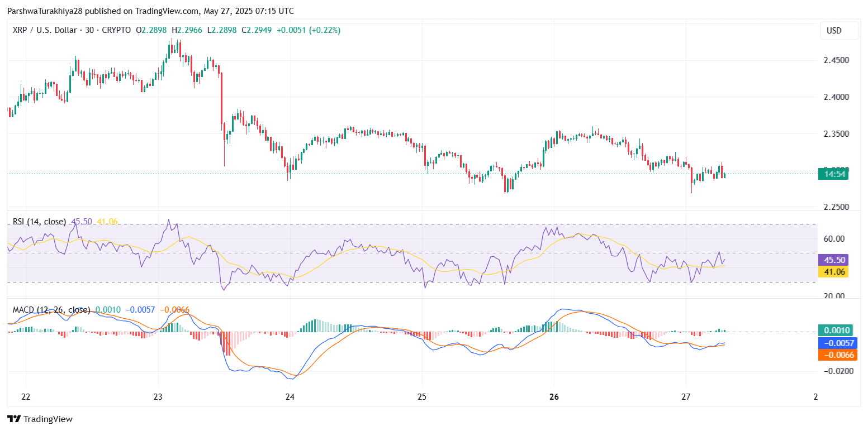Click the blue -0.0057 MACD line badge
Viewport: 868px width, 431px height.
click(x=833, y=343)
